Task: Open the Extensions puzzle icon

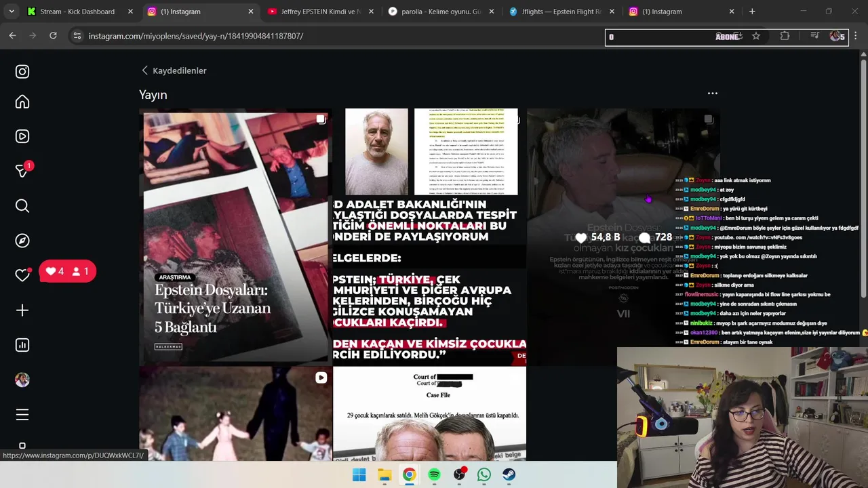Action: [785, 36]
